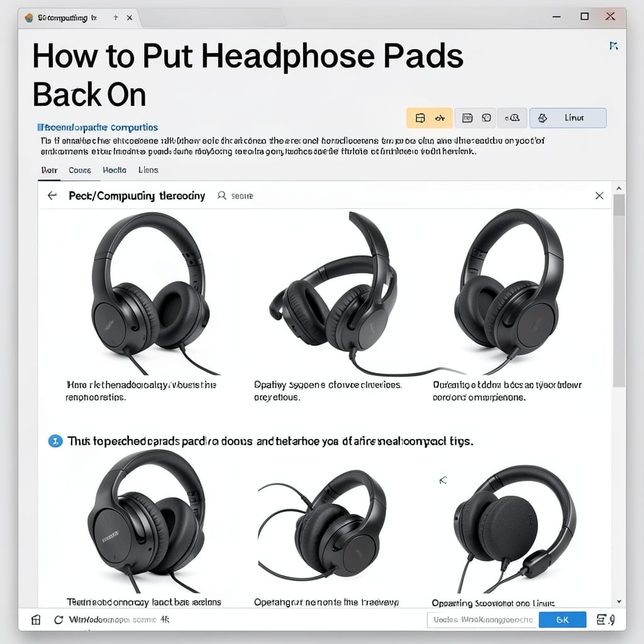Click the bottom bar text input field

click(483, 619)
